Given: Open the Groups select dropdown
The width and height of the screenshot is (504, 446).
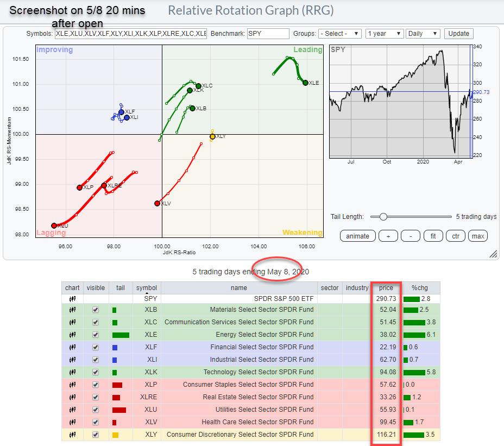Looking at the screenshot, I should point(340,34).
